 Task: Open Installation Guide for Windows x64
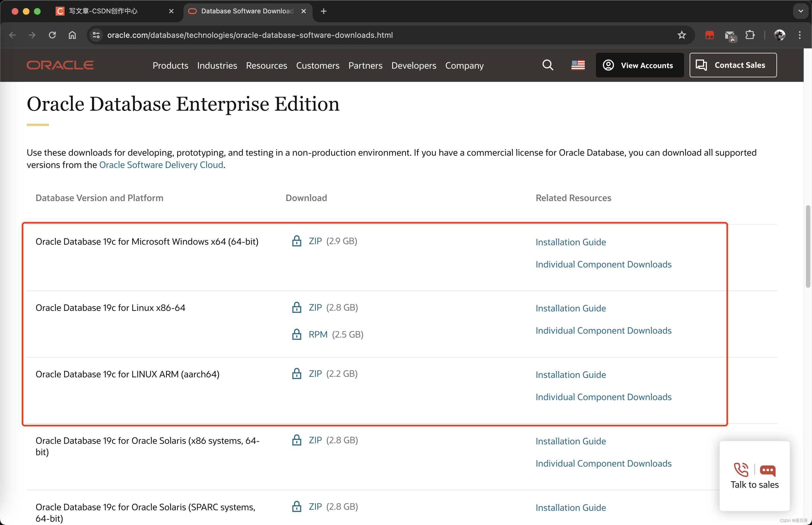(x=571, y=242)
